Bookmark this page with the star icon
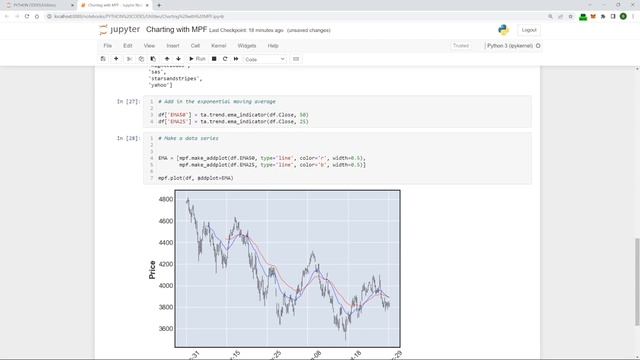 [x=571, y=16]
